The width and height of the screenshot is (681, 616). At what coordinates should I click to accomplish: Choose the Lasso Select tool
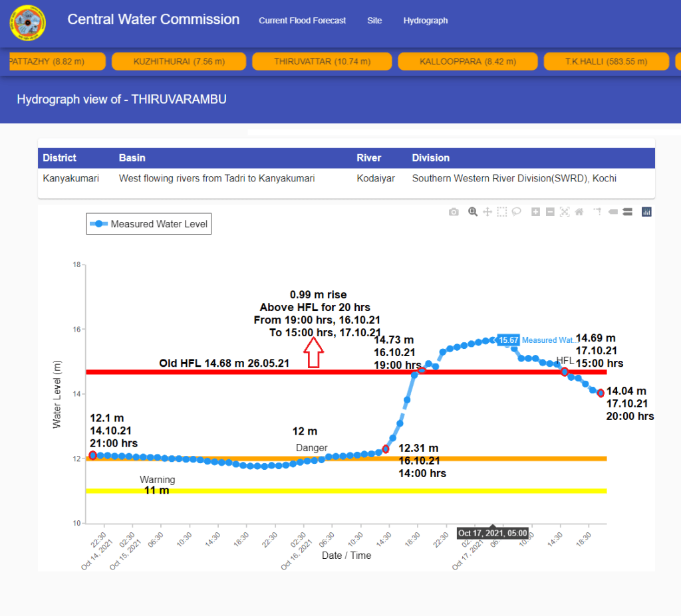click(516, 212)
